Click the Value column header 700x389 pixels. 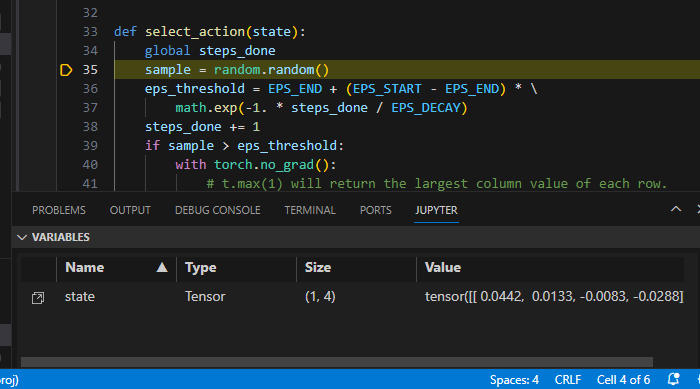(550, 268)
